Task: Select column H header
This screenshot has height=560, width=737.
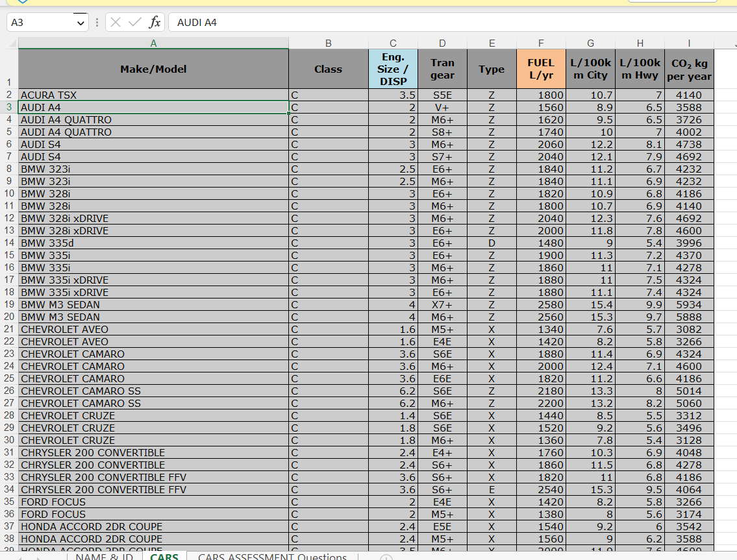Action: pos(640,43)
